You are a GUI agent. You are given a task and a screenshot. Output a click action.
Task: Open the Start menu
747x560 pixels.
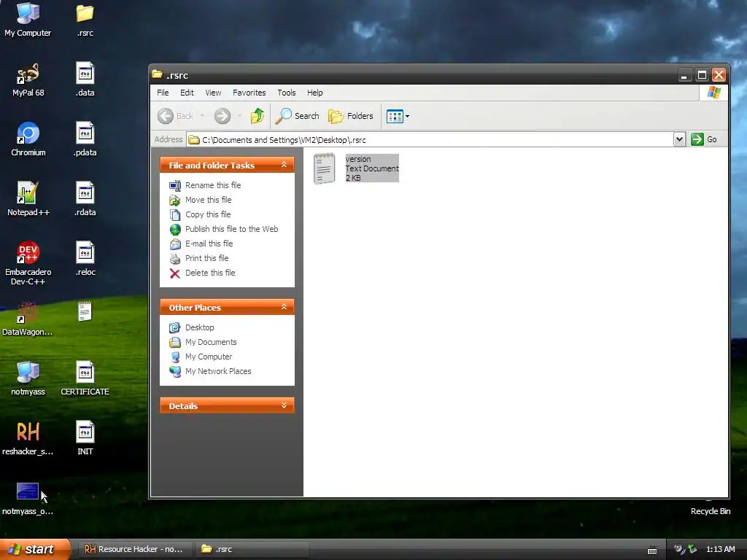coord(34,549)
